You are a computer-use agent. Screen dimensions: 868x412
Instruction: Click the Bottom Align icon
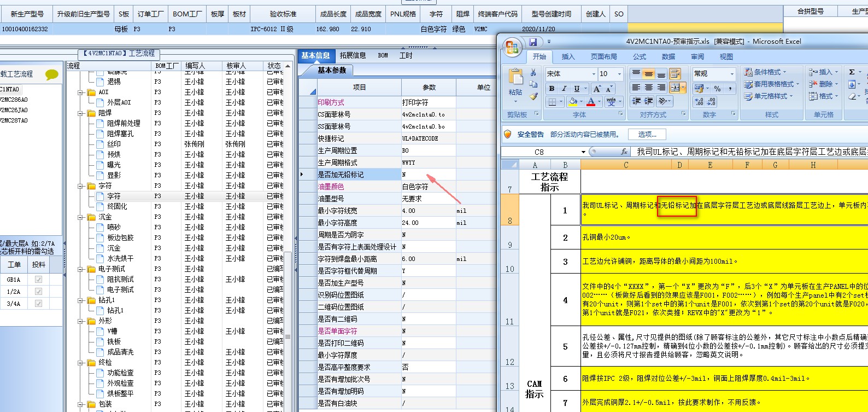pos(661,74)
